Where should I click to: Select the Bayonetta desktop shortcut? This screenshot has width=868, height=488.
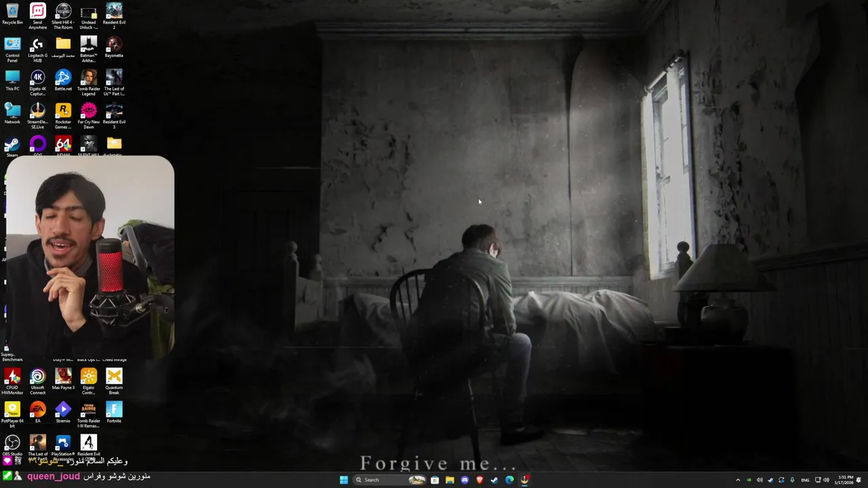point(114,47)
